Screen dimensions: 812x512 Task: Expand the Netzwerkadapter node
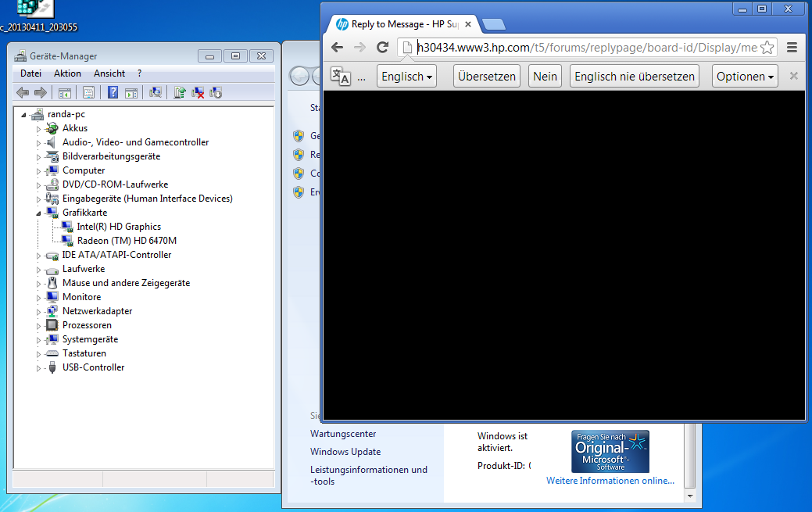tap(38, 311)
